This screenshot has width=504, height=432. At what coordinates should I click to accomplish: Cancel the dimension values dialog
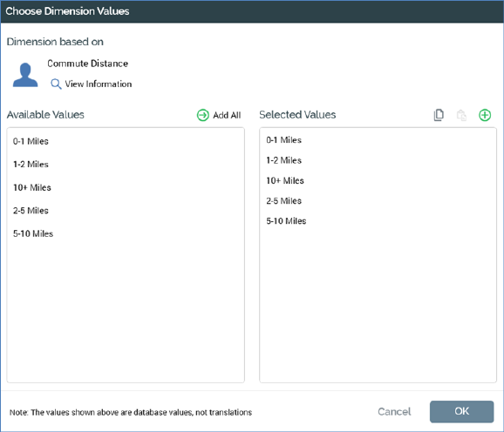click(x=394, y=411)
